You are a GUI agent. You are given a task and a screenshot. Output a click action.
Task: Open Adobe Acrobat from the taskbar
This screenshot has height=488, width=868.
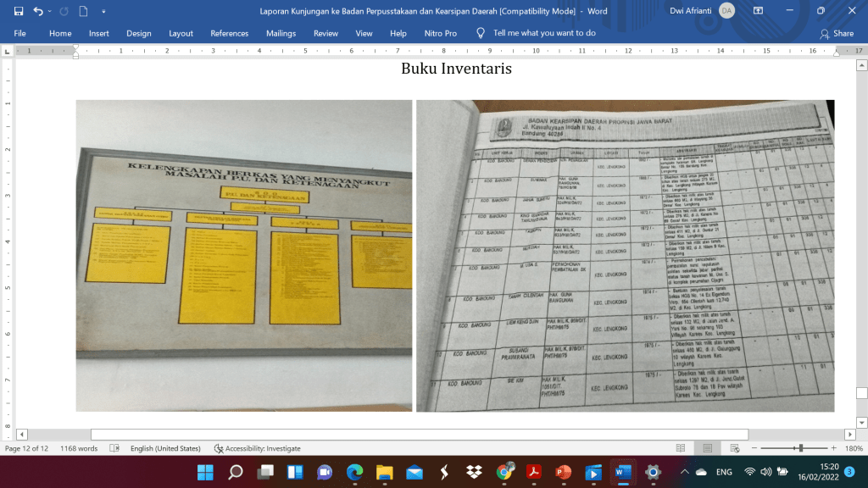534,472
